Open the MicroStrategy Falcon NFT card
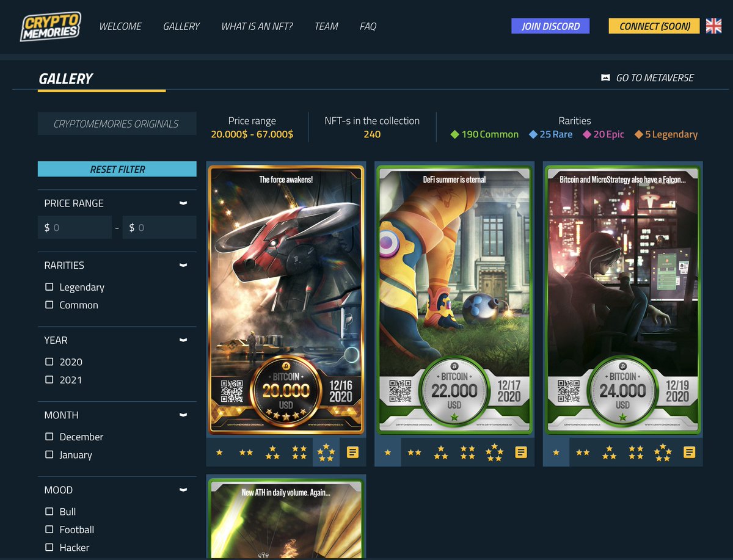Viewport: 733px width, 560px height. [x=622, y=299]
